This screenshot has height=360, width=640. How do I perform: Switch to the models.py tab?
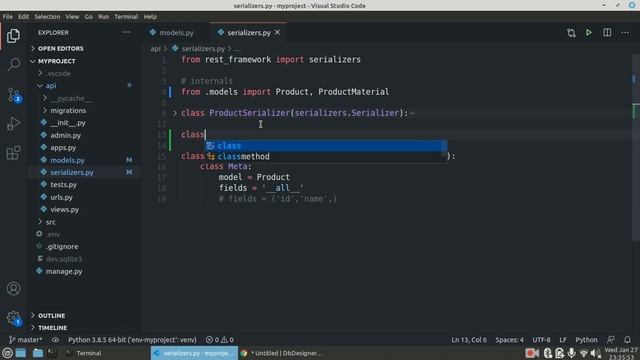[176, 33]
